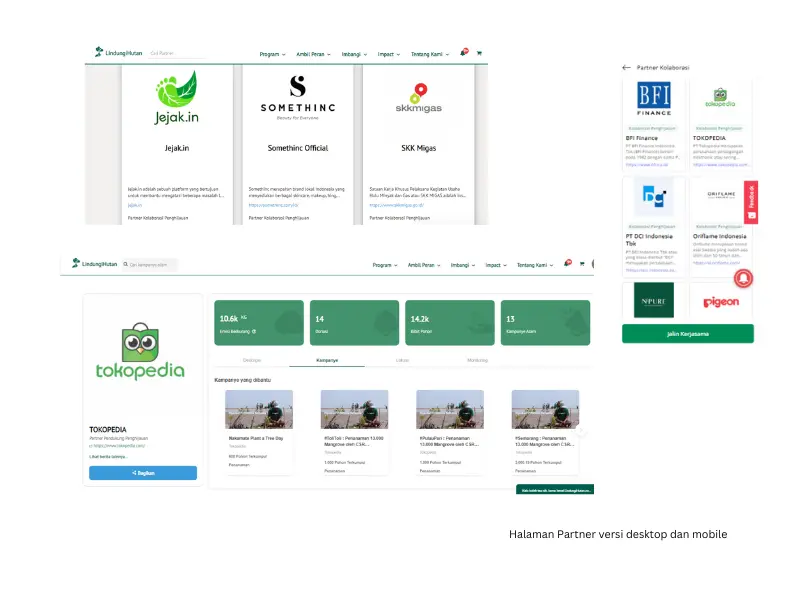This screenshot has height=600, width=800.
Task: Click LindungiHutan logo on Tokopedia partner page
Action: [94, 264]
